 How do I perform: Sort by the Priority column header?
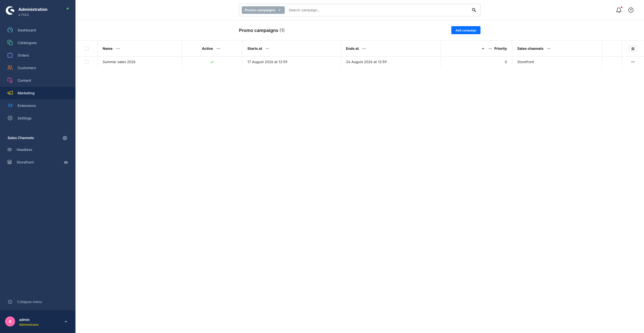(500, 49)
